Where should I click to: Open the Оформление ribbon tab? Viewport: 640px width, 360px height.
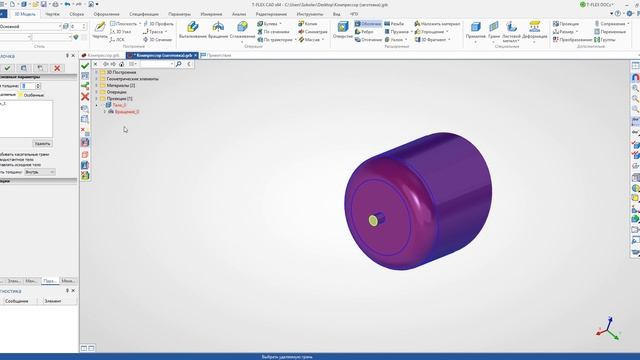(x=107, y=14)
